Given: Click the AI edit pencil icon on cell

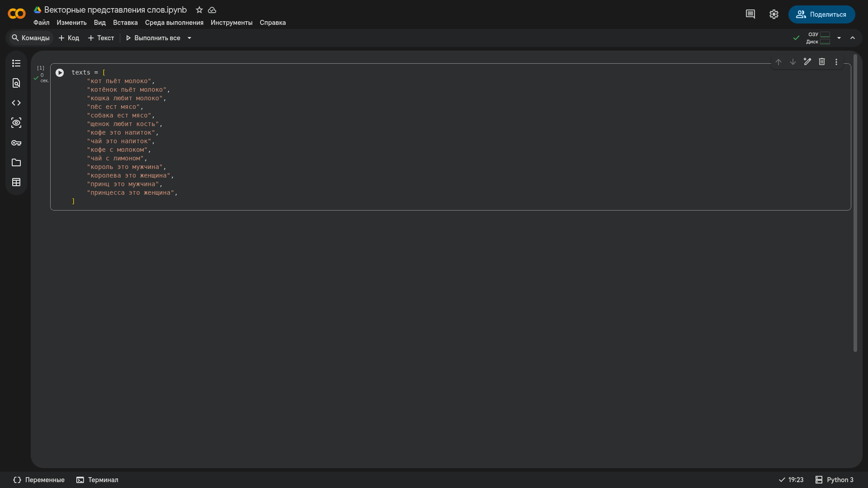Looking at the screenshot, I should pyautogui.click(x=807, y=62).
